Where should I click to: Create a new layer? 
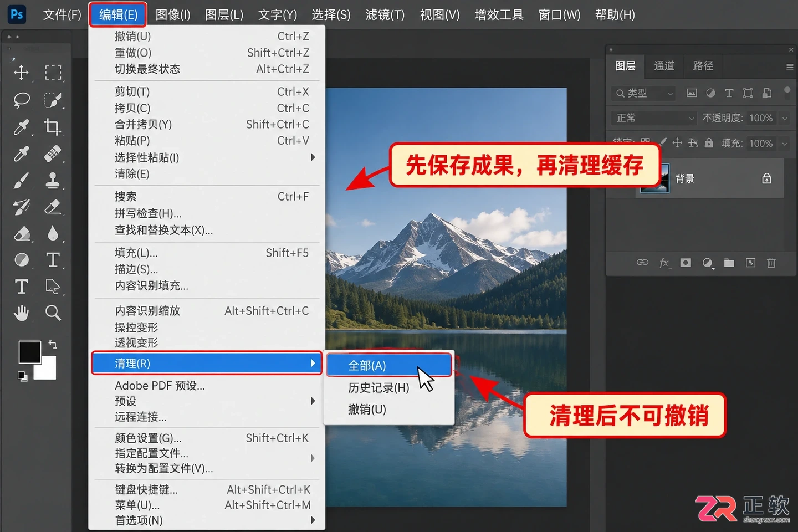pos(750,263)
